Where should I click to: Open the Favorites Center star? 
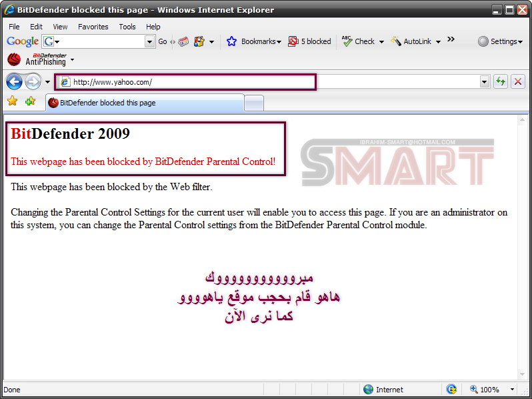coord(13,101)
